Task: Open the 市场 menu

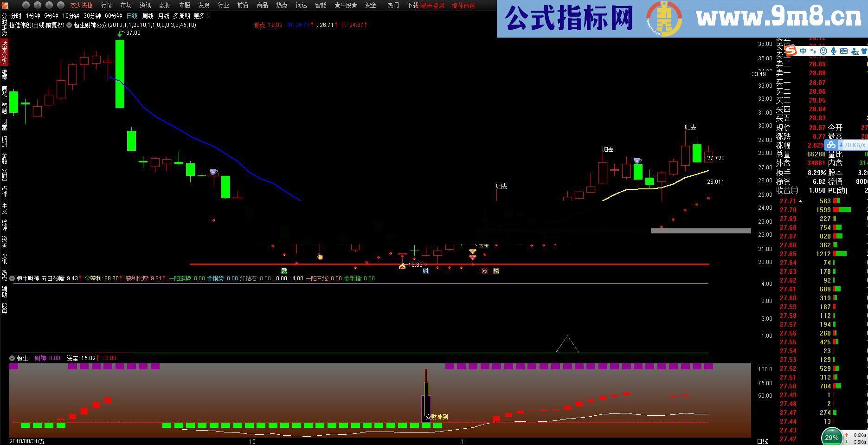Action: pos(126,6)
